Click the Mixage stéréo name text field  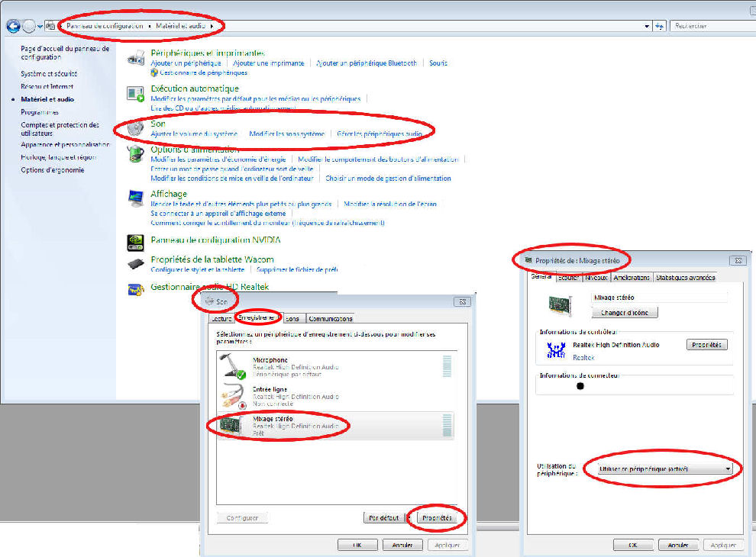[659, 298]
